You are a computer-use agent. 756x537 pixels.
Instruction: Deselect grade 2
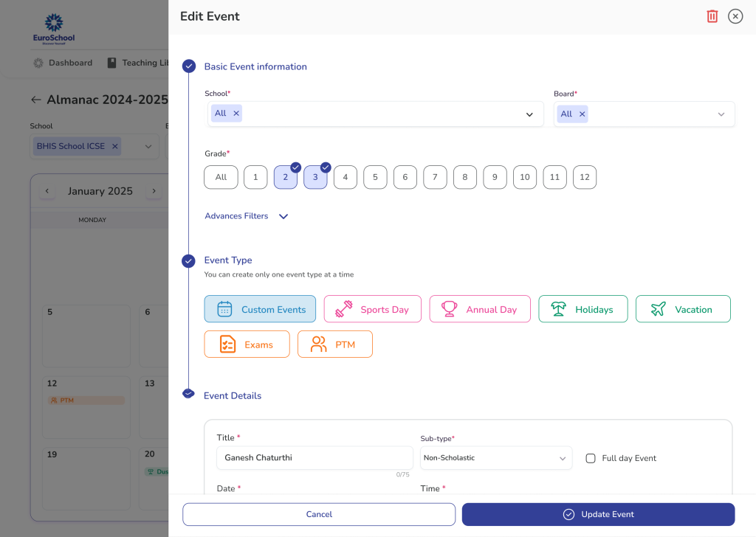286,177
